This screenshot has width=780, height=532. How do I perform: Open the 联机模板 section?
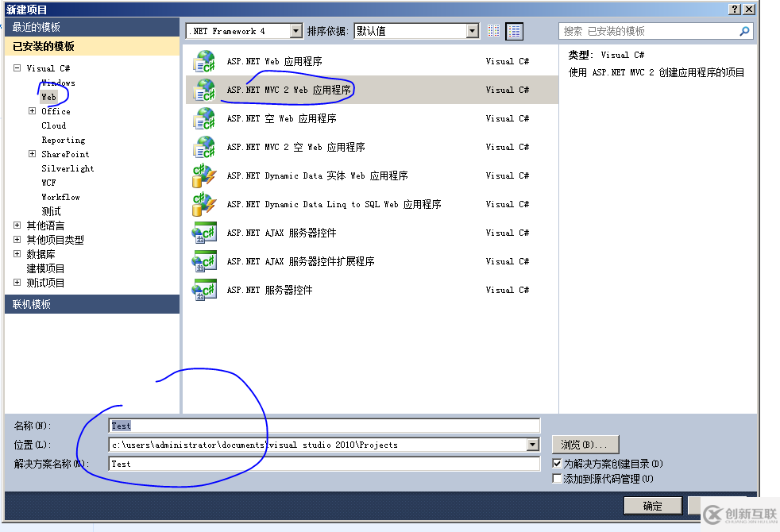coord(92,304)
